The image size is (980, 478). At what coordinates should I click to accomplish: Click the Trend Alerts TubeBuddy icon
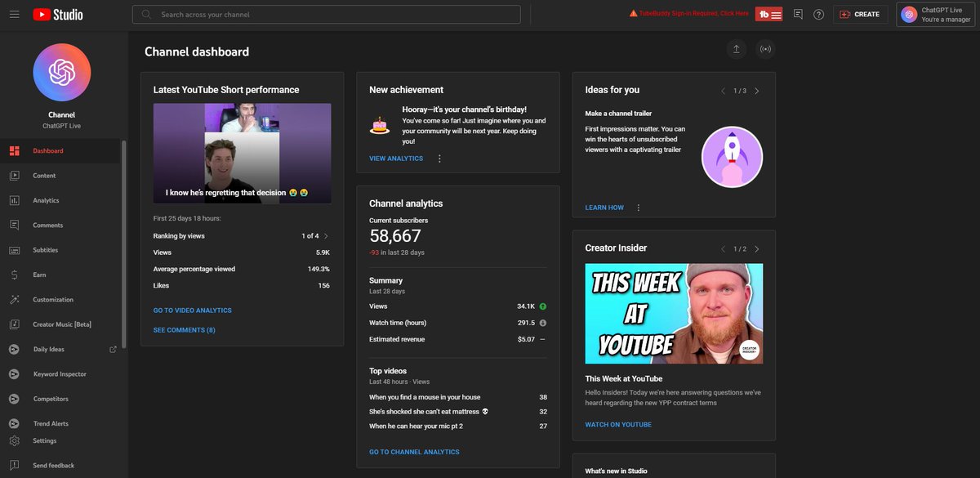14,424
